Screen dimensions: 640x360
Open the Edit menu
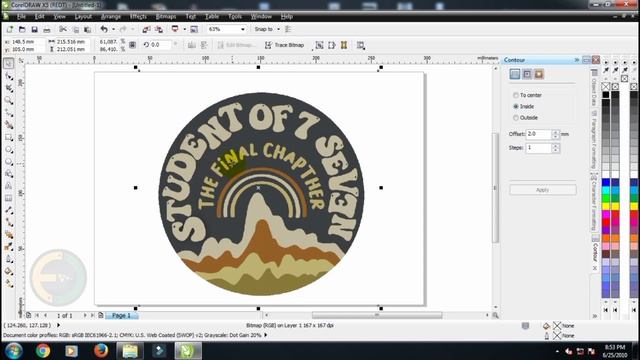(40, 16)
